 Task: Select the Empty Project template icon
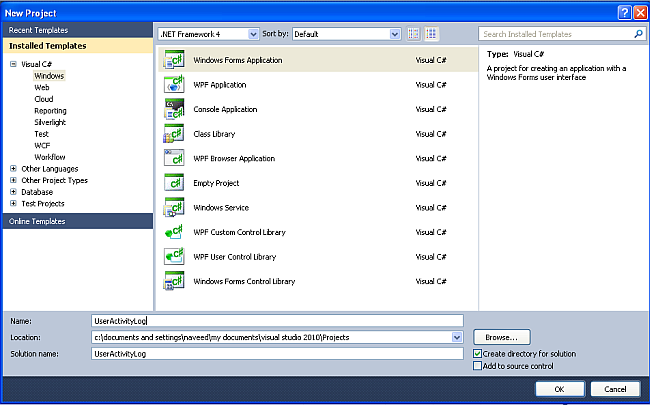tap(174, 183)
